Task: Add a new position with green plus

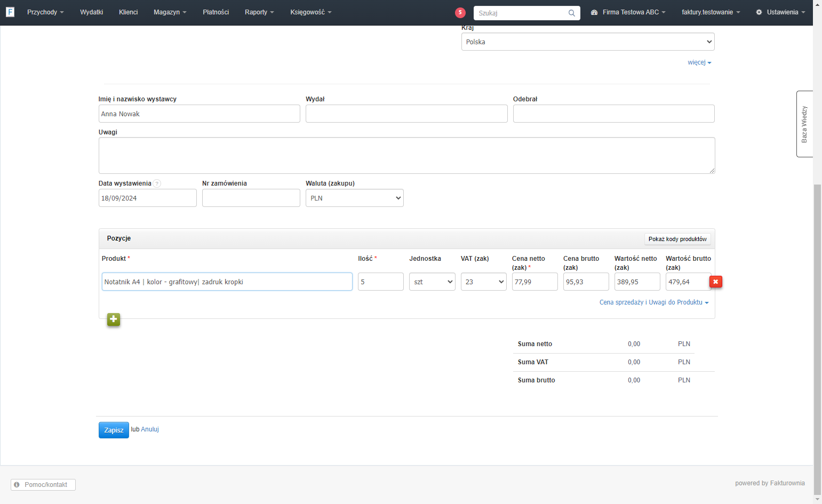Action: [x=114, y=319]
